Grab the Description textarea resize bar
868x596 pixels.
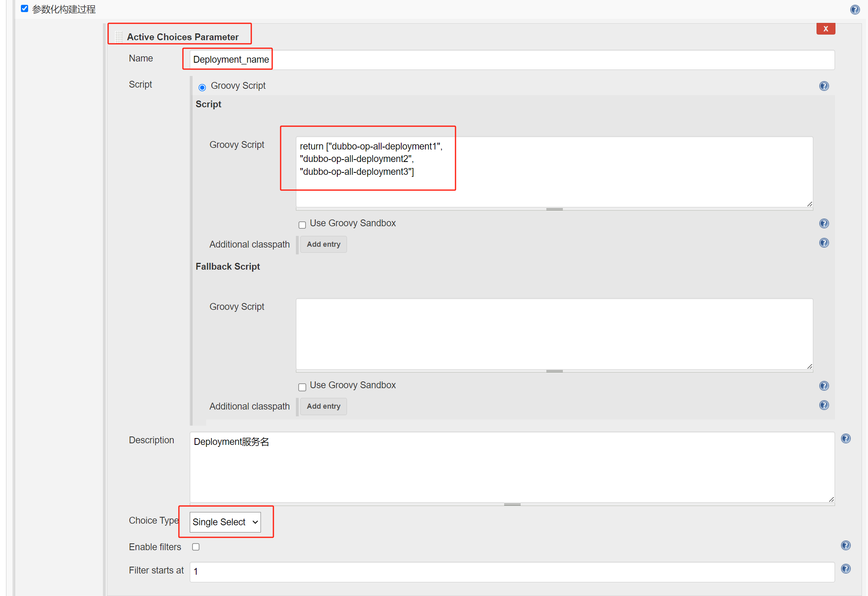coord(512,504)
